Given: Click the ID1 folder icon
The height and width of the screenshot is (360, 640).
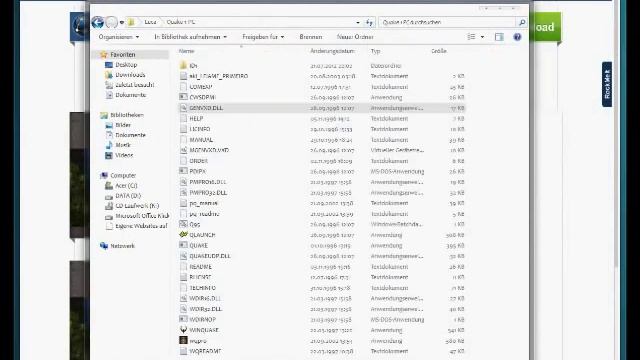Looking at the screenshot, I should pos(183,65).
